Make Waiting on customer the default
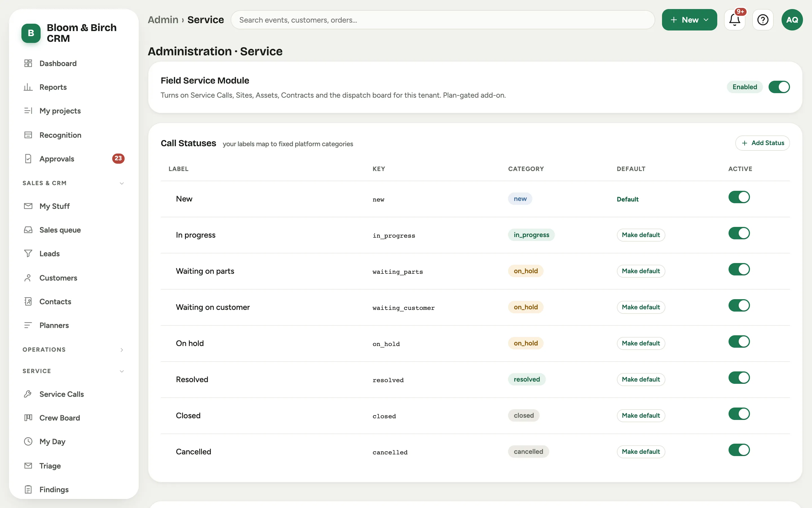Image resolution: width=812 pixels, height=508 pixels. coord(641,307)
